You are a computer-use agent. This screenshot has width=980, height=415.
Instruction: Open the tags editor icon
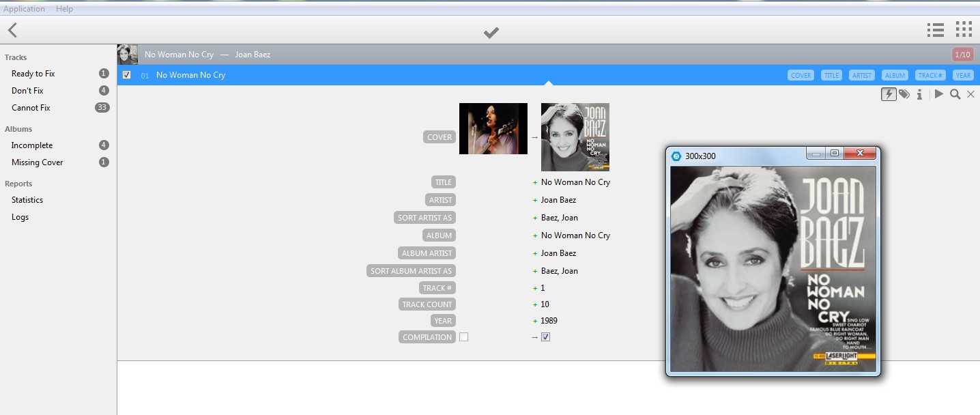[x=904, y=94]
